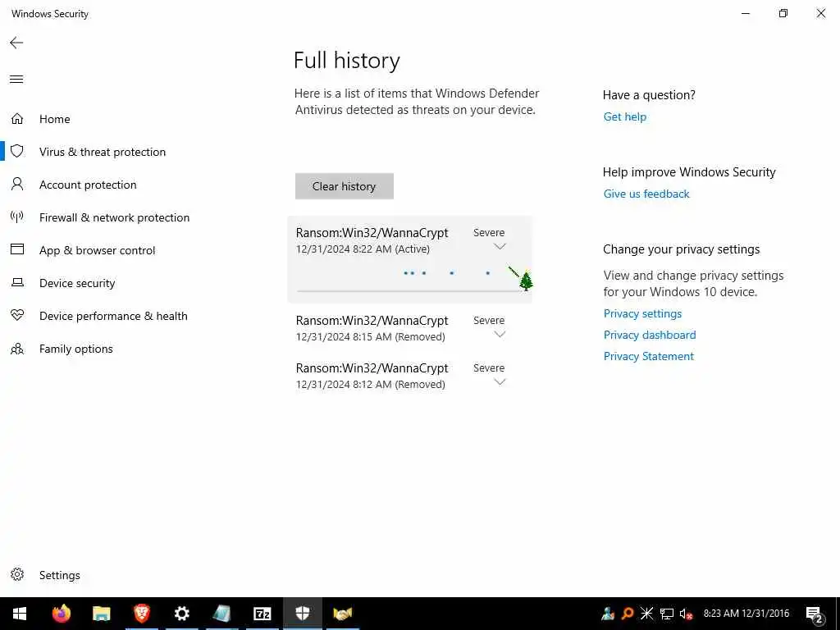Open Privacy Statement link
This screenshot has width=840, height=630.
click(648, 356)
